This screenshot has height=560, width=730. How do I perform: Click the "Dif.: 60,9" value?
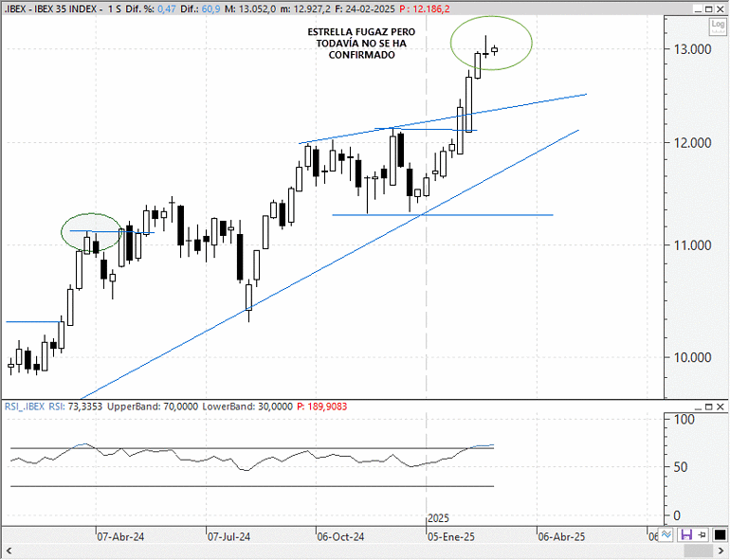point(201,9)
